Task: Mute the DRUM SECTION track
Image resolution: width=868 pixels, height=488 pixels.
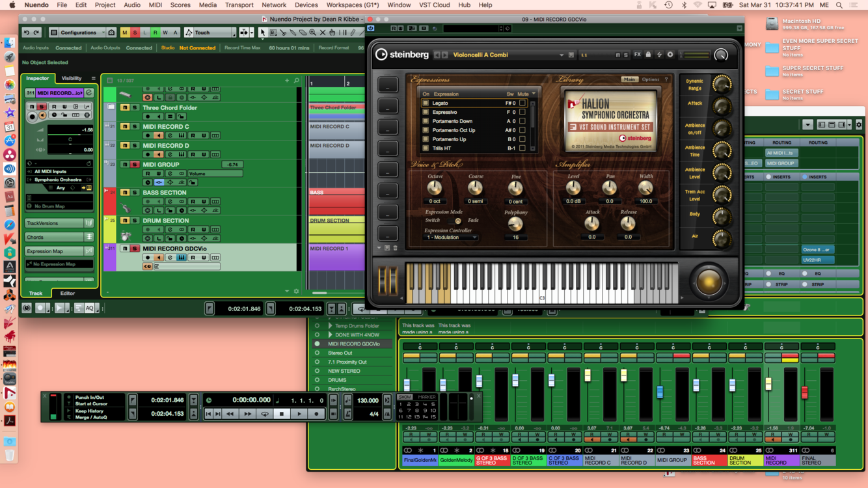Action: pos(125,221)
